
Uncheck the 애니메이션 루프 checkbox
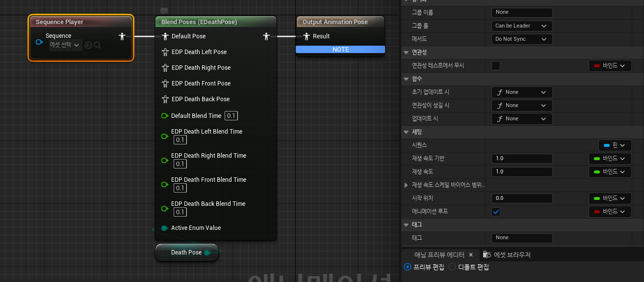496,211
